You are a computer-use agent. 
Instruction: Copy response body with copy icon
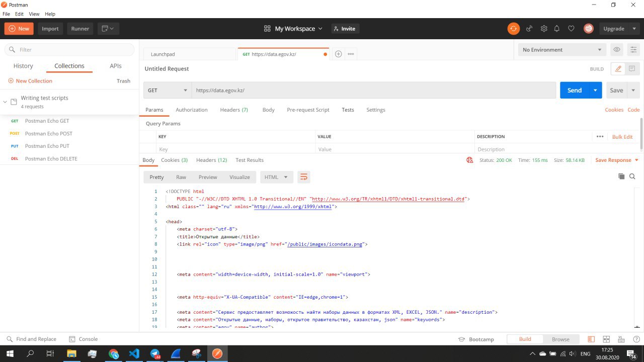pos(621,176)
